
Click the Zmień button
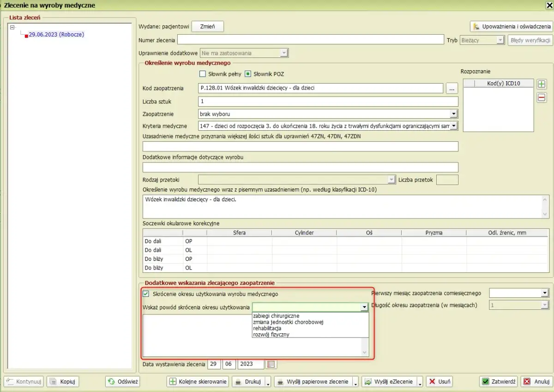(x=207, y=26)
